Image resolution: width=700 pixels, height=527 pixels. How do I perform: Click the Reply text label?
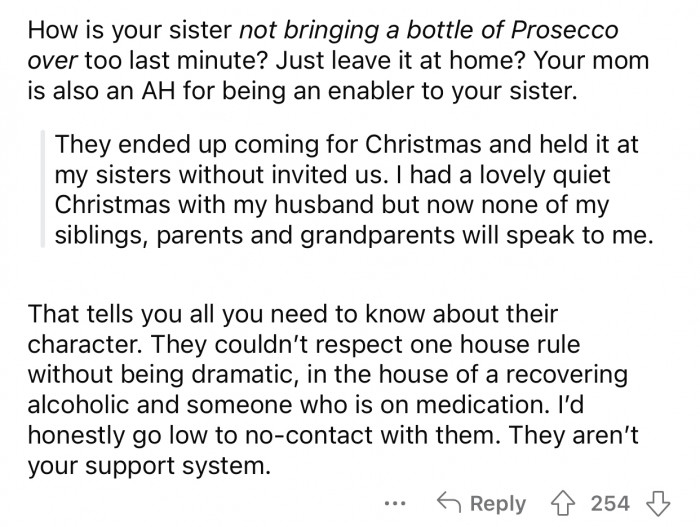point(498,504)
